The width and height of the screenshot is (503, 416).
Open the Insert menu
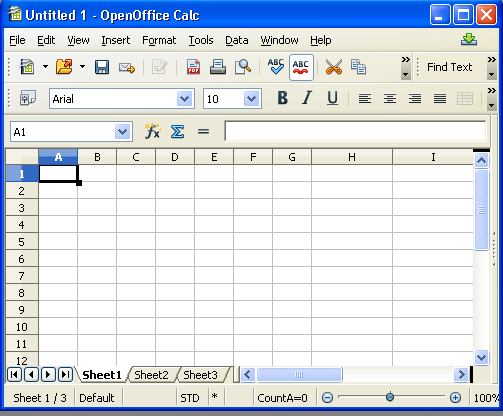click(116, 40)
